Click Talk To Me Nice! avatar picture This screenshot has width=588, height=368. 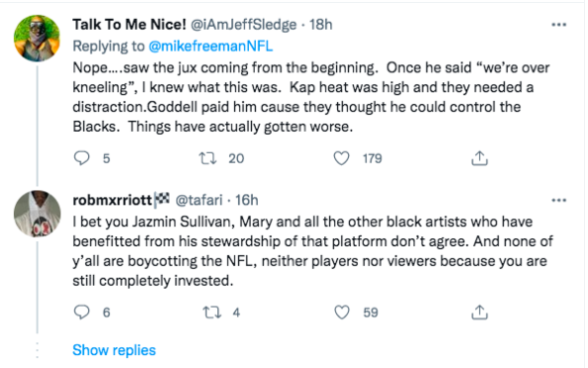(37, 39)
